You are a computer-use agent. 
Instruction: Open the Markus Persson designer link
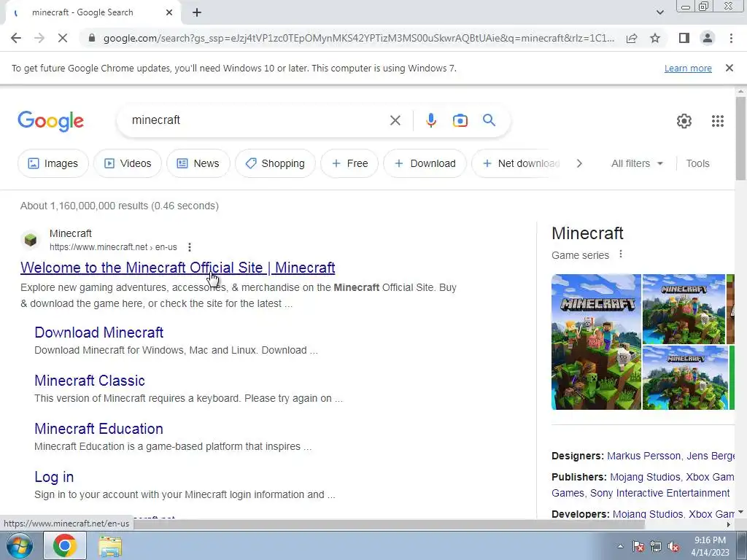coord(643,456)
